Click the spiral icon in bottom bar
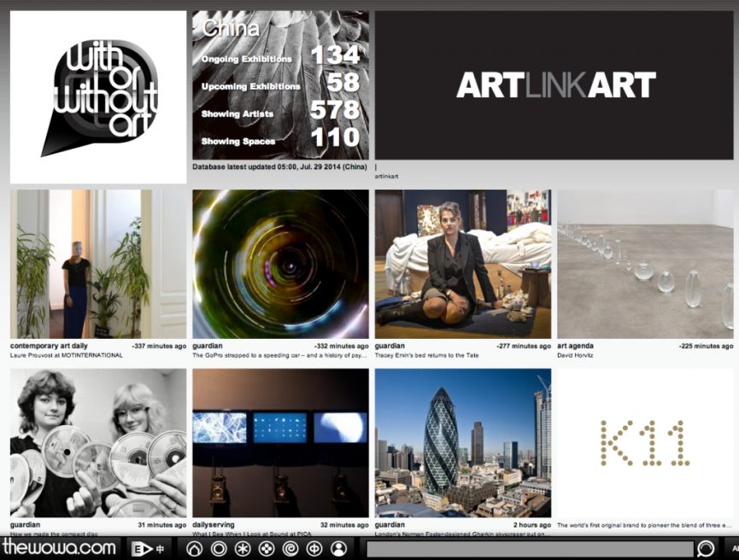This screenshot has height=560, width=739. tap(290, 549)
